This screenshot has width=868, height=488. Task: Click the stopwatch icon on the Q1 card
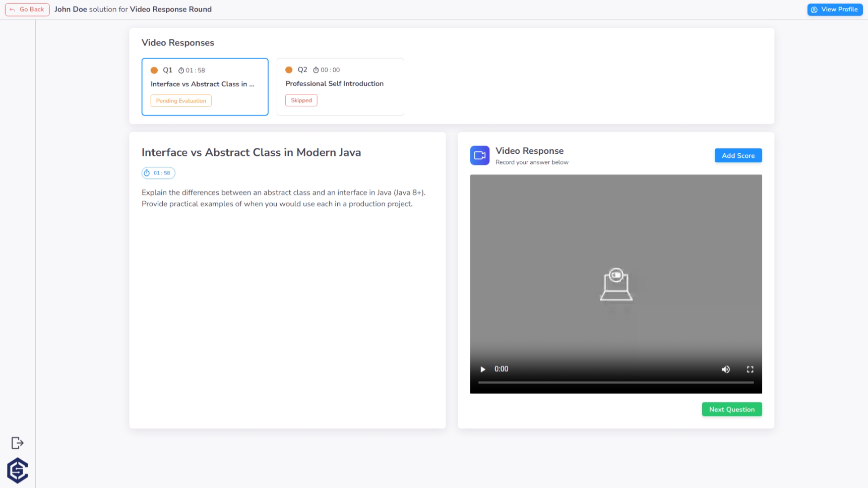(x=180, y=70)
